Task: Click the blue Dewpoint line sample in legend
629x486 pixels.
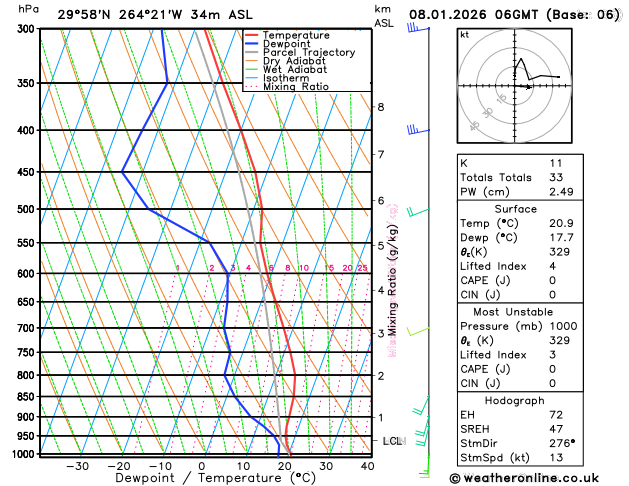Action: 252,43
